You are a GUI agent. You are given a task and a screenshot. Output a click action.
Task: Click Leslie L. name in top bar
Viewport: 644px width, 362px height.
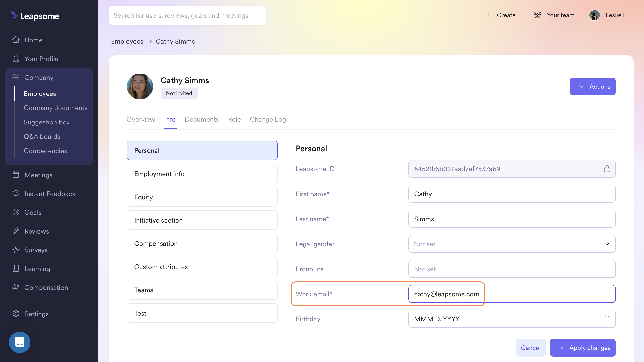pyautogui.click(x=616, y=15)
